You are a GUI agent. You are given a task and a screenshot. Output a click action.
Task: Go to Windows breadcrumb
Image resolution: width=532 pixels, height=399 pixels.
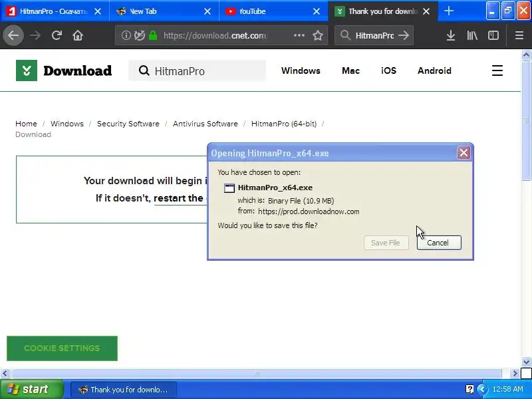coord(67,124)
